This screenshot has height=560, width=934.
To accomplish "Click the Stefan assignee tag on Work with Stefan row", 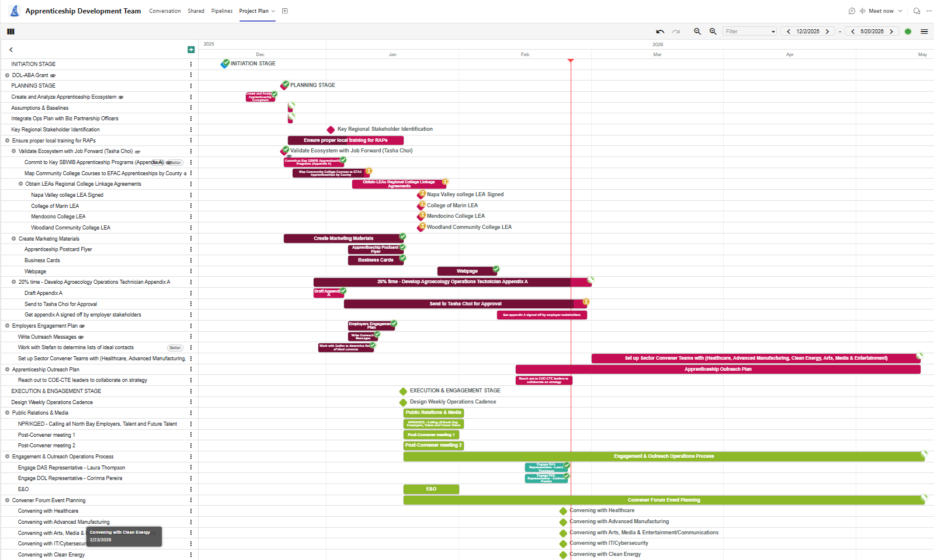I will point(175,347).
